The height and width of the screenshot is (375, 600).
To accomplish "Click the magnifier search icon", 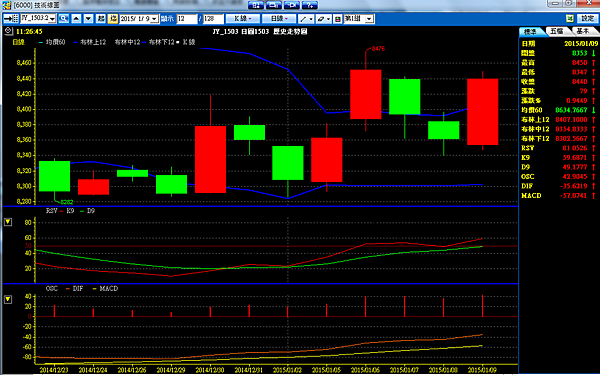I will coord(64,18).
